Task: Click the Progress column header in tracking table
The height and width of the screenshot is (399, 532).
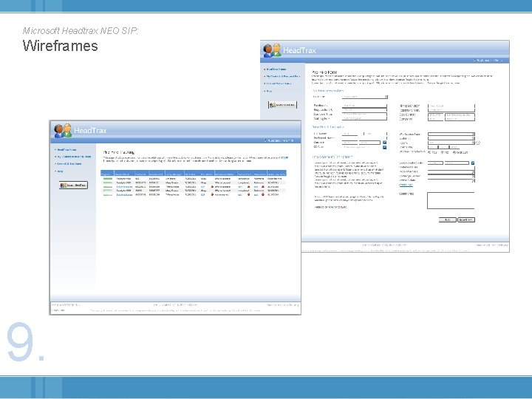Action: (x=107, y=173)
